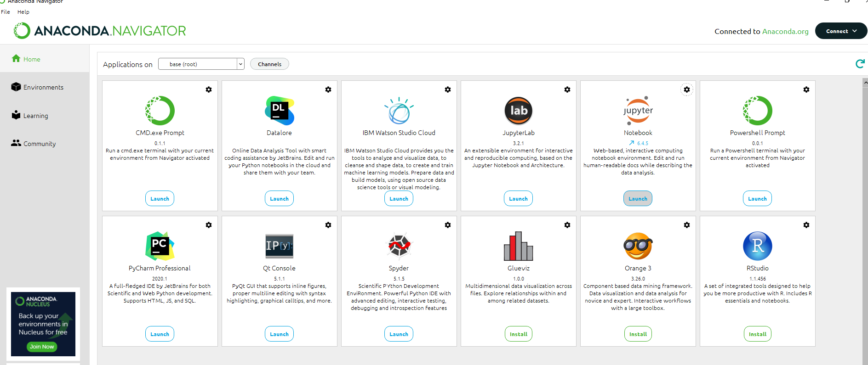Launch PyCharm Professional
This screenshot has height=365, width=868.
[x=160, y=334]
